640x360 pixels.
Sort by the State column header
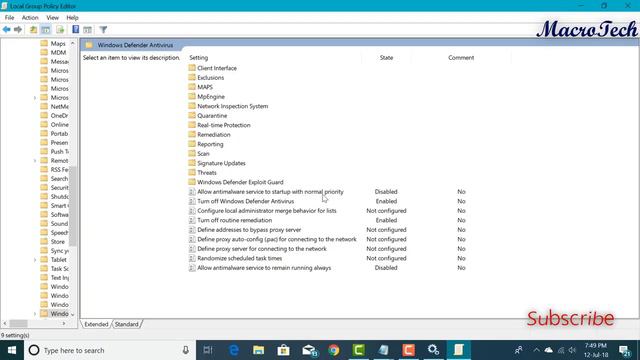[x=386, y=58]
